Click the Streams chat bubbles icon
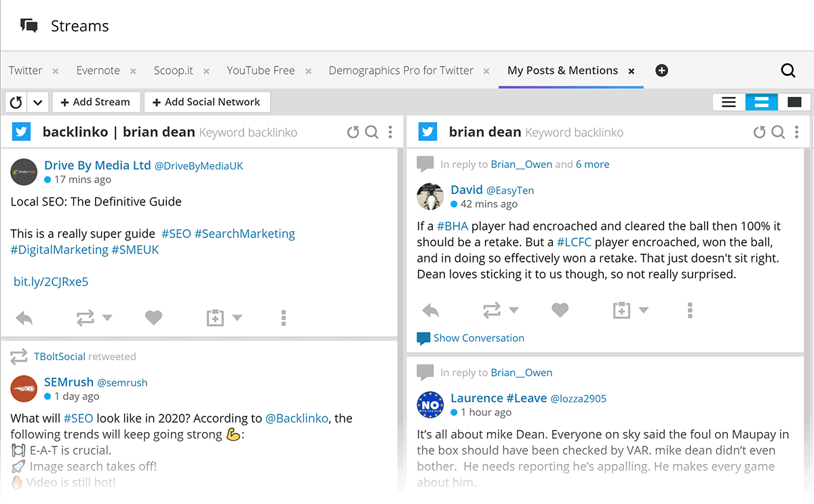The height and width of the screenshot is (504, 814). point(29,26)
